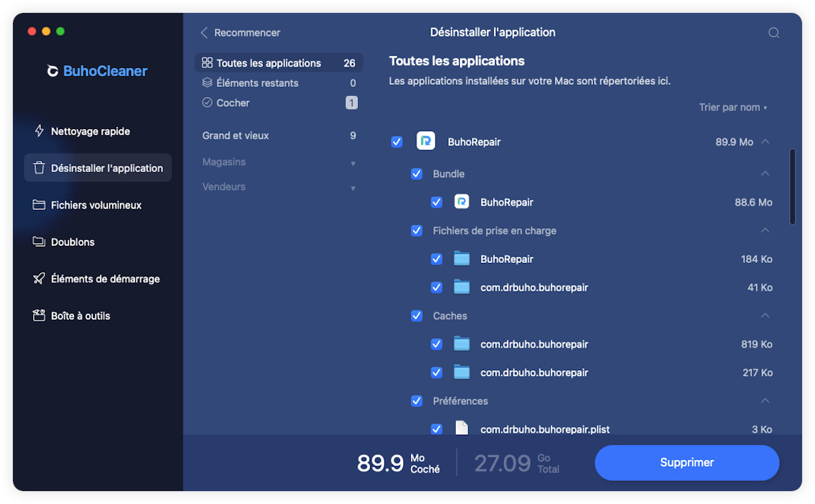
Task: Click the plist document file icon
Action: coord(462,428)
